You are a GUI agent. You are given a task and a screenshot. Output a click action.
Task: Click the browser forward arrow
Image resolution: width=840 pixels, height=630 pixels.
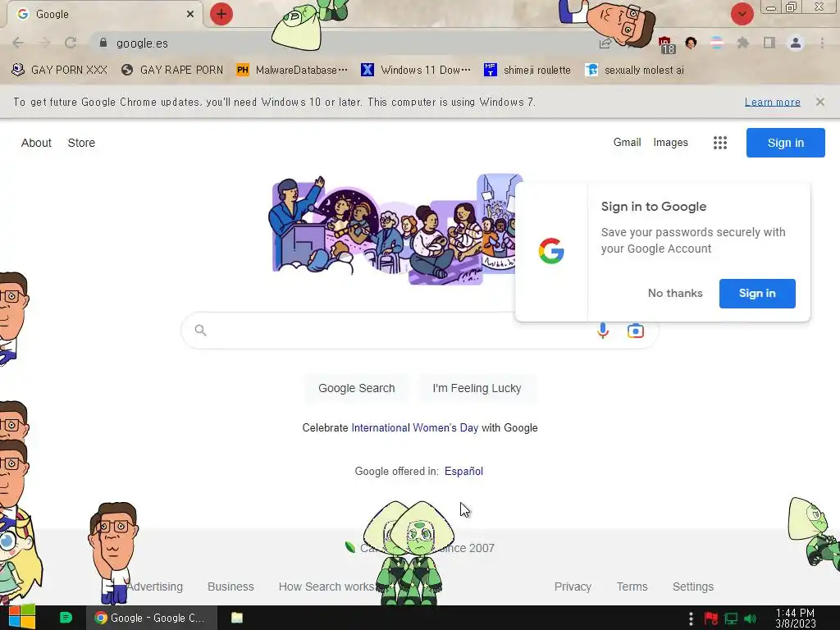point(44,43)
